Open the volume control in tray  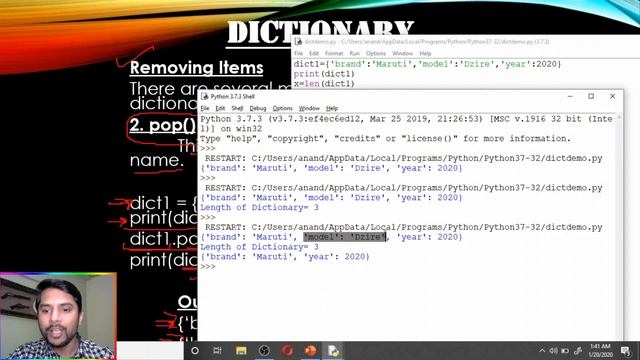click(x=553, y=351)
